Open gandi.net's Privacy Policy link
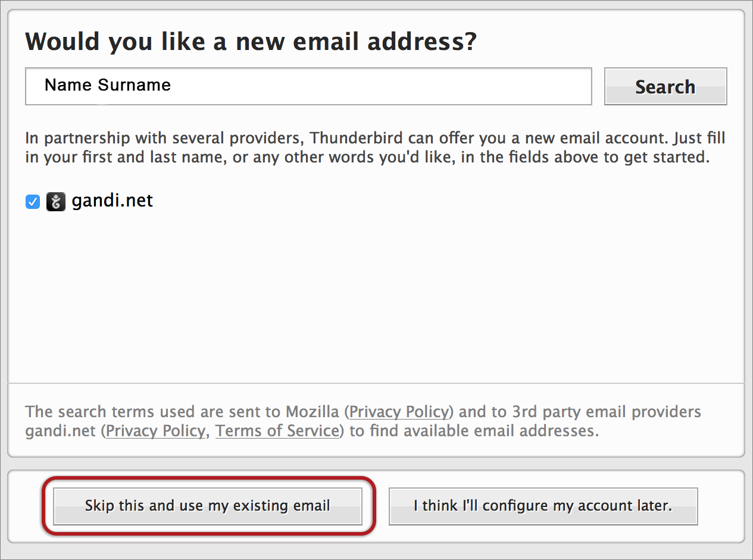753x560 pixels. tap(156, 431)
